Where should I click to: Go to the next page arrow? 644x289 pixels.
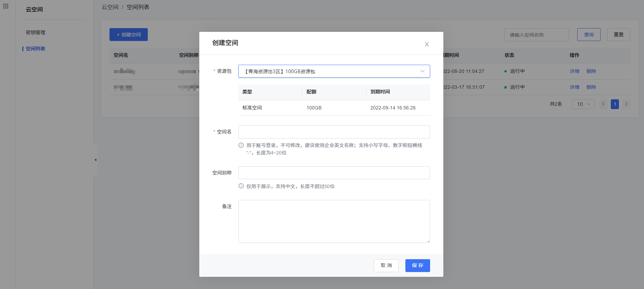(x=626, y=104)
